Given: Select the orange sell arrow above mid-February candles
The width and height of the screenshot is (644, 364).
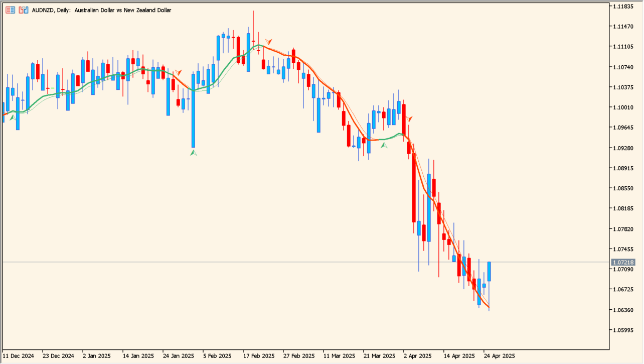Looking at the screenshot, I should tap(269, 41).
